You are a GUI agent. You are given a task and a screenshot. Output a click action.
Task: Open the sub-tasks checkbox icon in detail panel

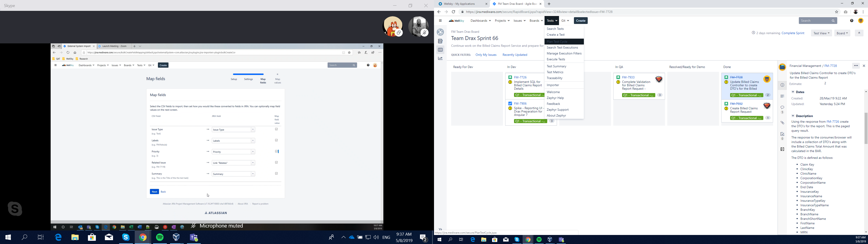click(x=782, y=134)
